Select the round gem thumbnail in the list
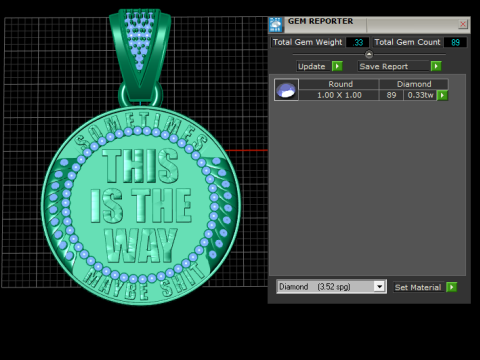Screen dimensions: 480x360 coord(286,90)
